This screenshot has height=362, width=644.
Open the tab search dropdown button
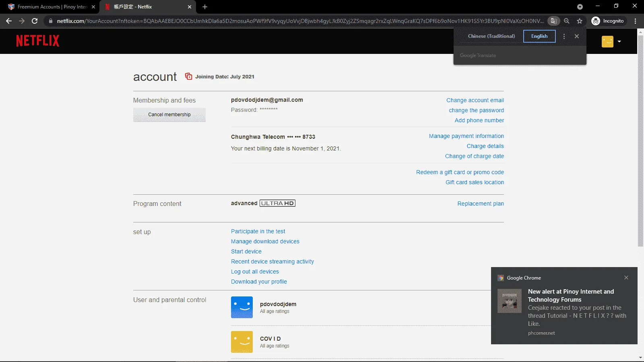click(x=580, y=7)
